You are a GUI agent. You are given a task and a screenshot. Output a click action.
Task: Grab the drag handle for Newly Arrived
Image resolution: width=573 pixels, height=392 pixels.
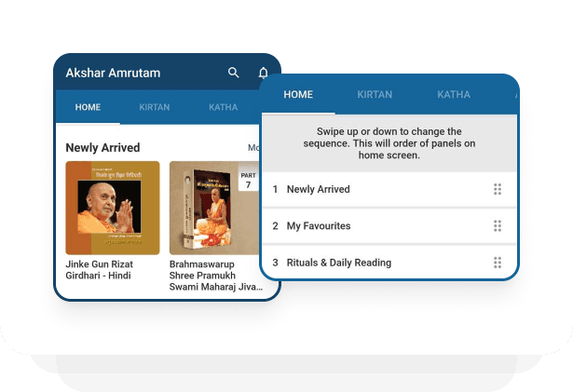coord(498,189)
